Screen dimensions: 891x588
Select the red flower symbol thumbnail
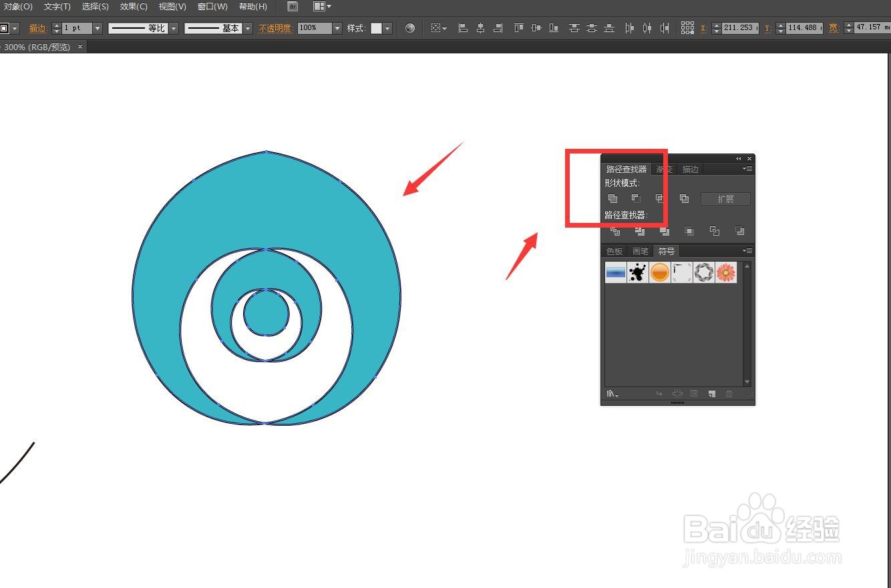click(726, 272)
